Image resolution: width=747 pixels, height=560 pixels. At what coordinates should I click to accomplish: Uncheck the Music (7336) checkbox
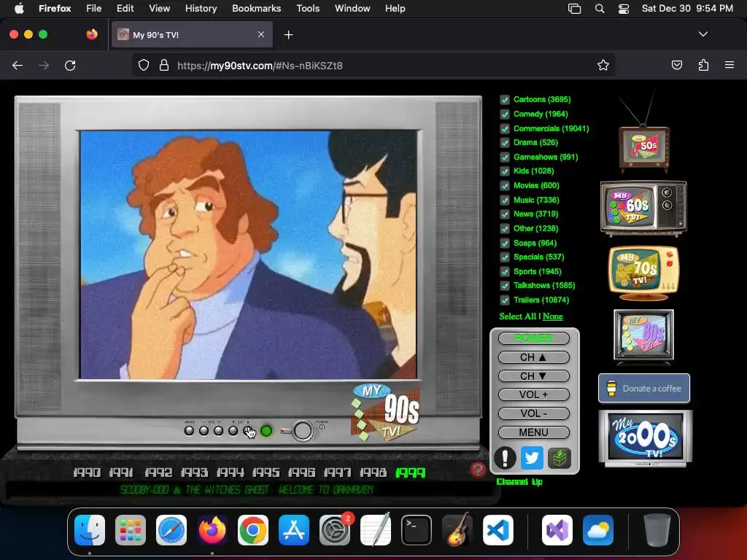coord(505,200)
